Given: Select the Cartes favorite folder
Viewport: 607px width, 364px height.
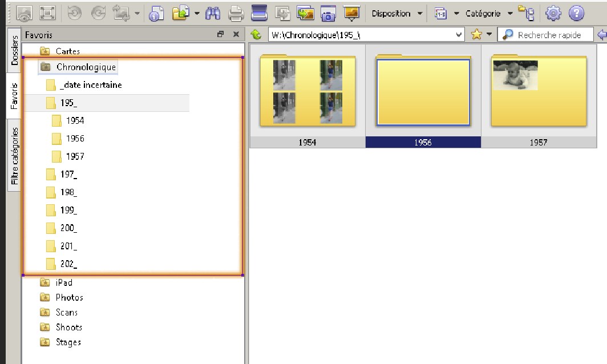Looking at the screenshot, I should pyautogui.click(x=68, y=51).
